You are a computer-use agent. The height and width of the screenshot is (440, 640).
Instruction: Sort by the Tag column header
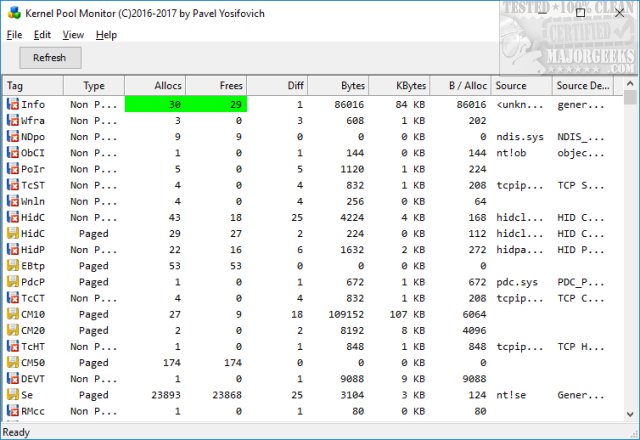33,86
